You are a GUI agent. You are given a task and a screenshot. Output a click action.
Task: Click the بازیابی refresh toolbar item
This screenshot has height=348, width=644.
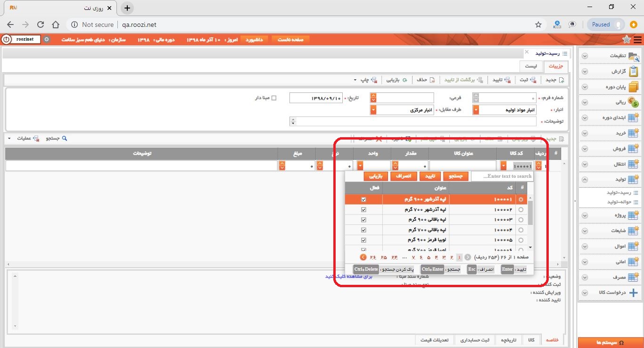coord(397,80)
